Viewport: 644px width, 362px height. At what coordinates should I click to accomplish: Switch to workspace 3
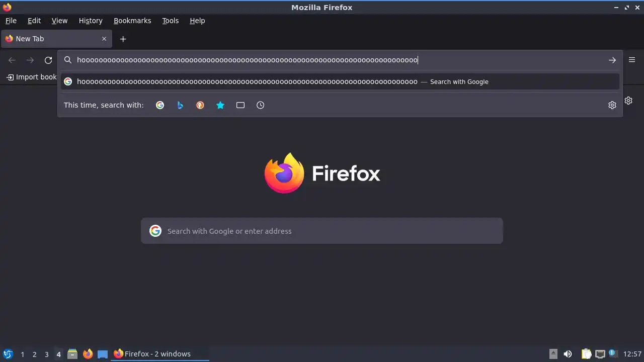(x=46, y=354)
